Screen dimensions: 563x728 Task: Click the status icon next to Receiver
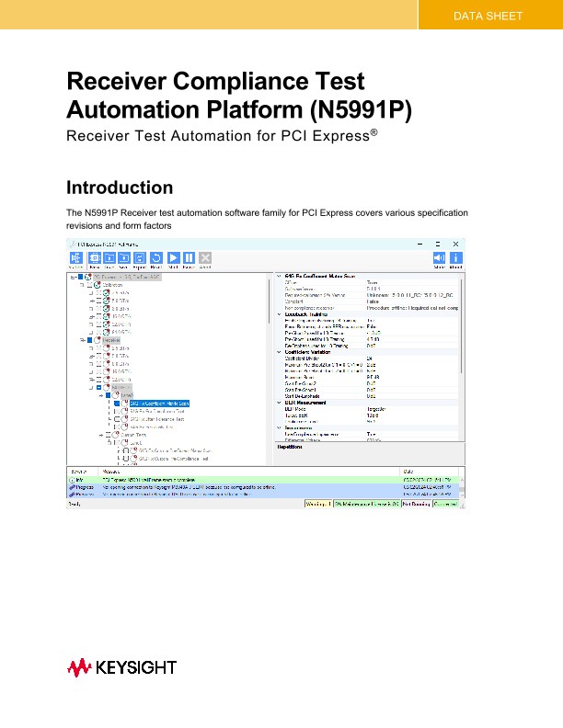(98, 340)
